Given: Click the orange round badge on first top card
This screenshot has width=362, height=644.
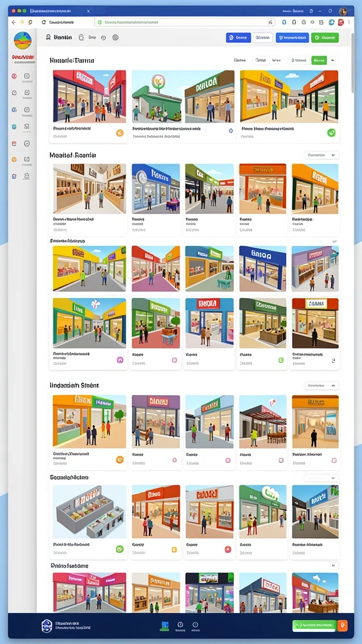Looking at the screenshot, I should point(120,133).
